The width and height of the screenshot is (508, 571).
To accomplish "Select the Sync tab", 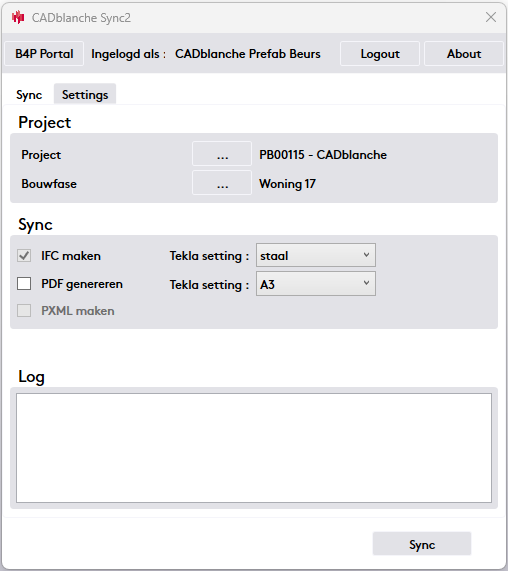I will tap(29, 95).
